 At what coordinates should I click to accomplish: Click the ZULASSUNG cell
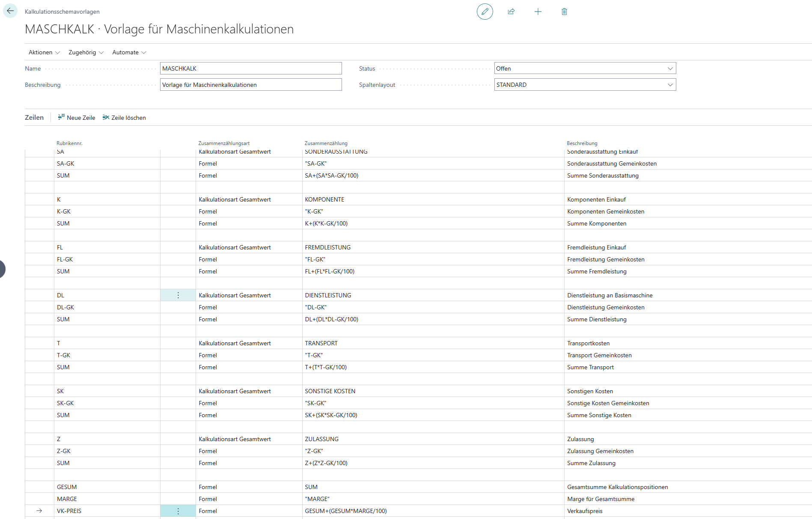433,439
